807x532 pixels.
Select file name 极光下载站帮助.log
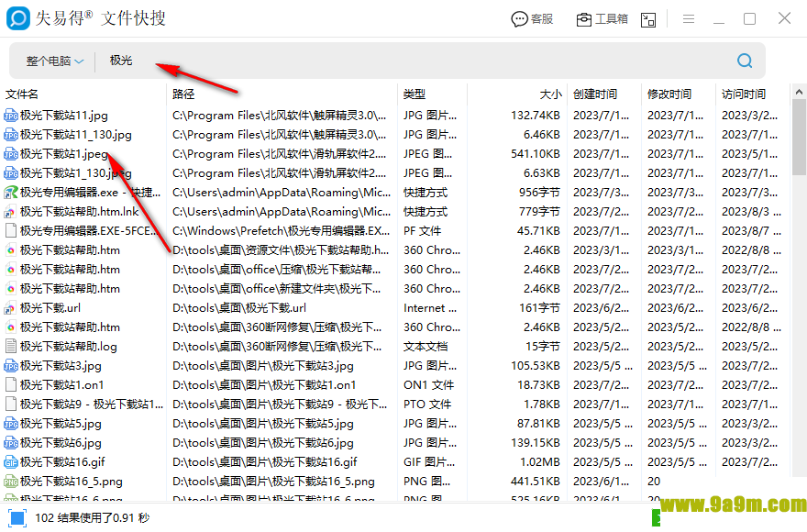pyautogui.click(x=69, y=347)
